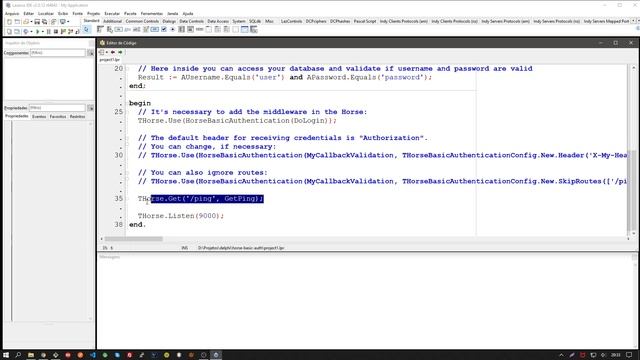Pick the TMainMenu component from palette

click(x=100, y=29)
